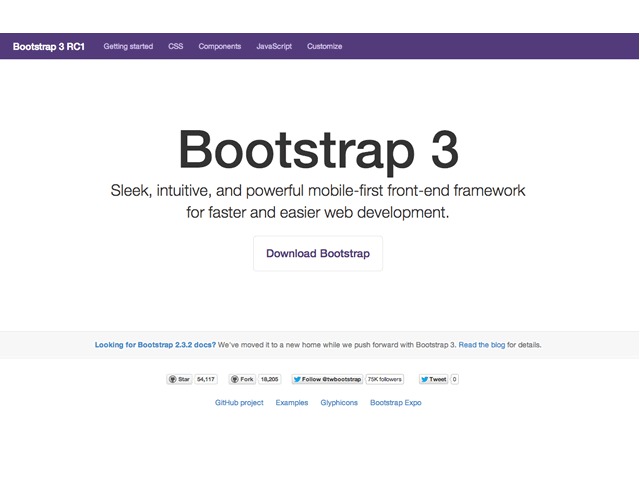The image size is (640, 480).
Task: Open the 54,117 stargazers count
Action: click(206, 379)
